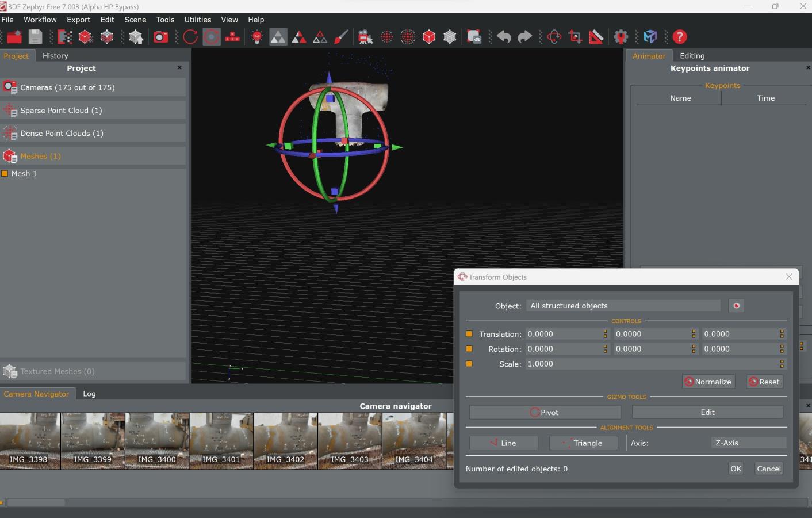This screenshot has width=812, height=518.
Task: Click the undo arrow icon
Action: 504,37
